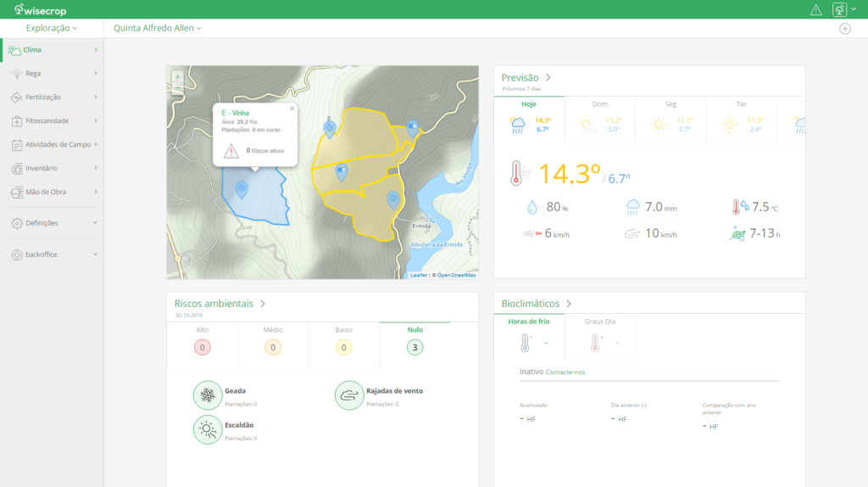
Task: Click the wisecrop logo
Action: coord(41,10)
